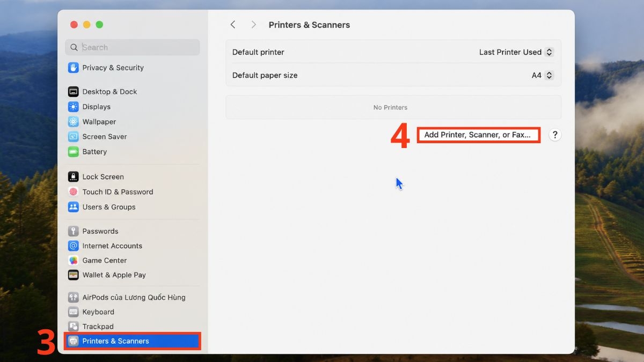Click the Search field in sidebar
This screenshot has height=362, width=644.
(133, 47)
